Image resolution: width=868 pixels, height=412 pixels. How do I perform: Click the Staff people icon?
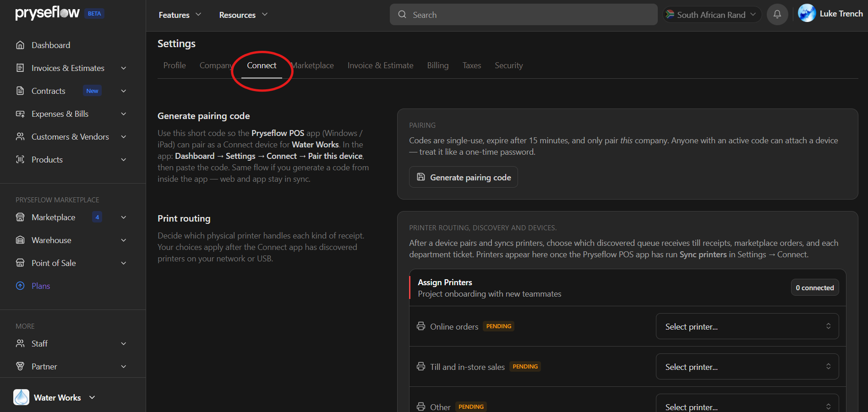[20, 343]
